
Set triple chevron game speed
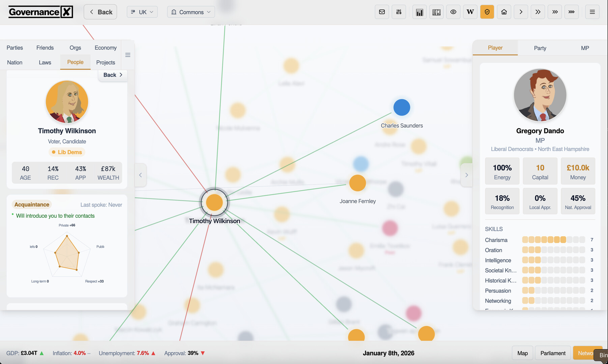(555, 12)
